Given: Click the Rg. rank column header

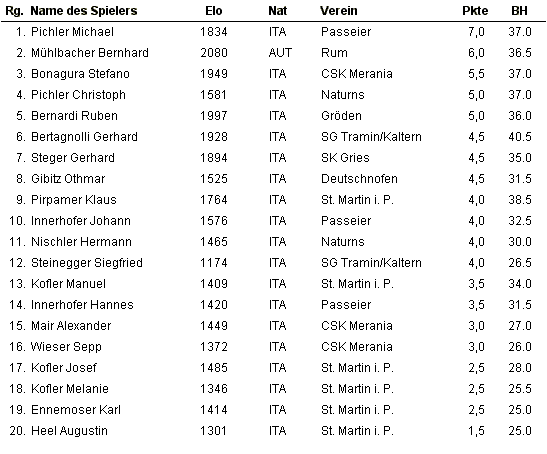Looking at the screenshot, I should click(x=15, y=11).
